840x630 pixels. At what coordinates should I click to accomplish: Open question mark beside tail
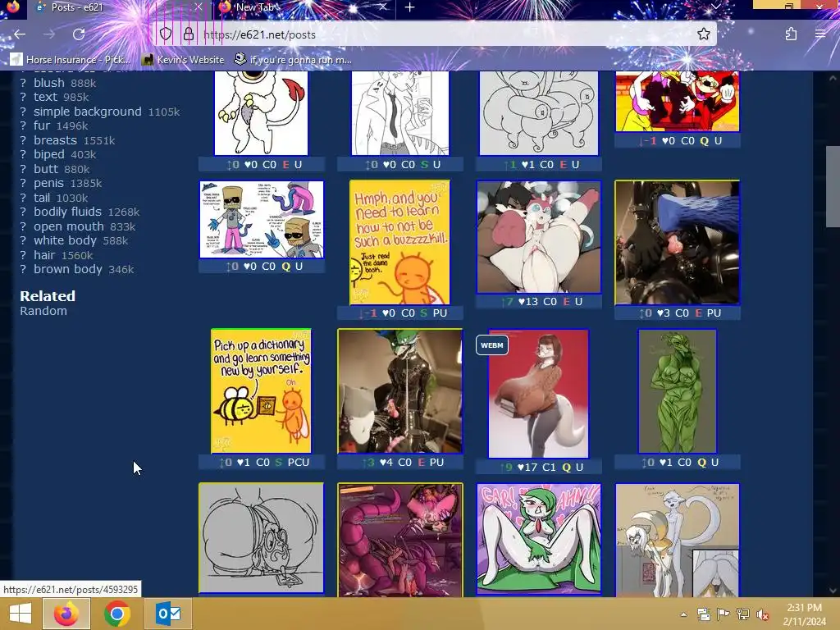23,198
